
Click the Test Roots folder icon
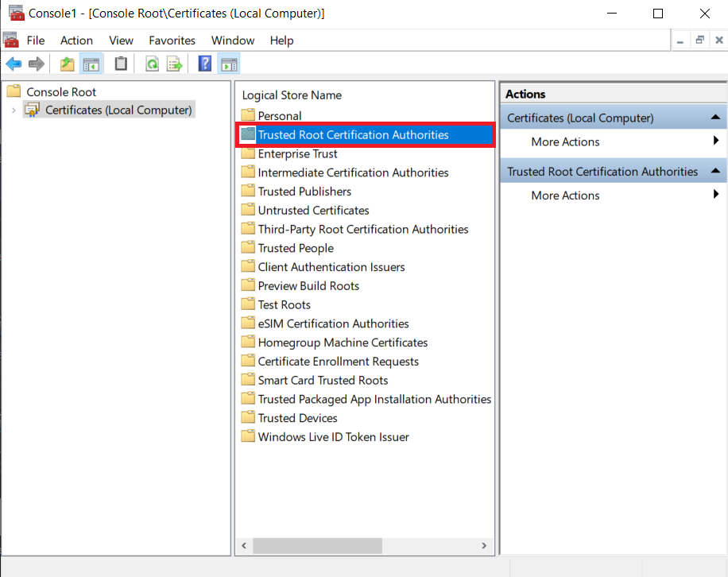[x=249, y=304]
